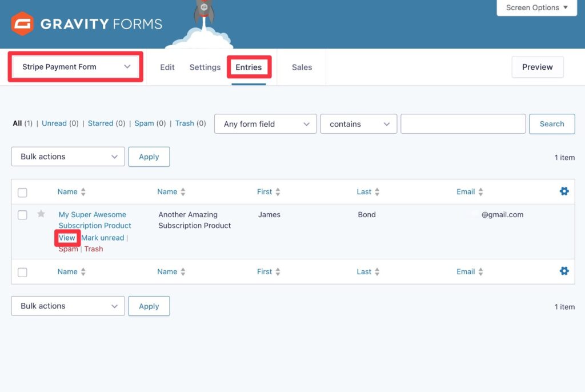Sort by Email column arrows in header
585x392 pixels.
[480, 192]
